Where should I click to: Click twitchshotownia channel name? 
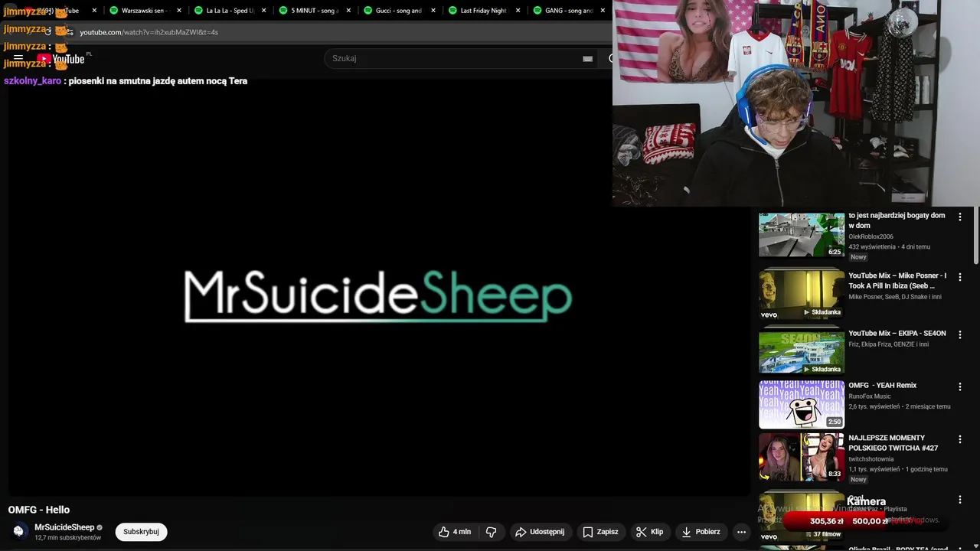[871, 459]
